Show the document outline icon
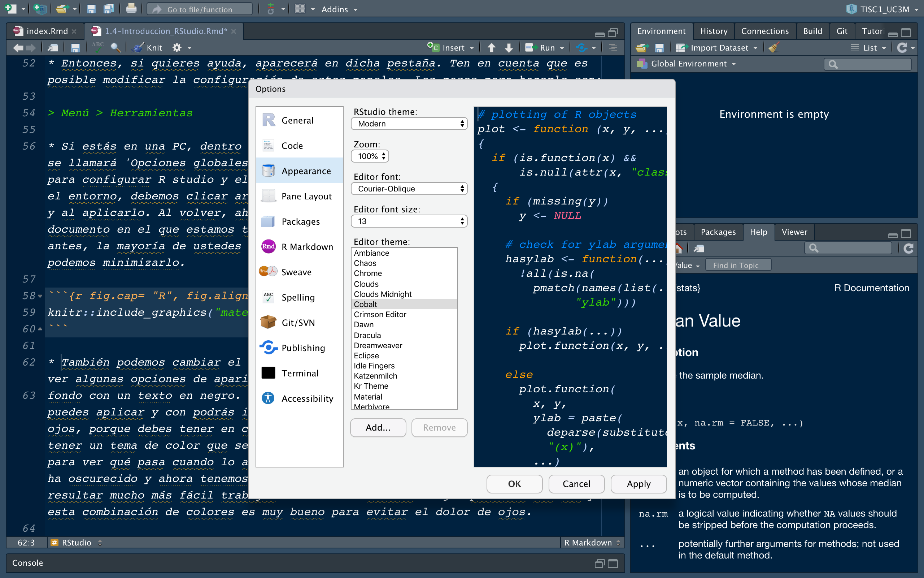 pos(613,48)
